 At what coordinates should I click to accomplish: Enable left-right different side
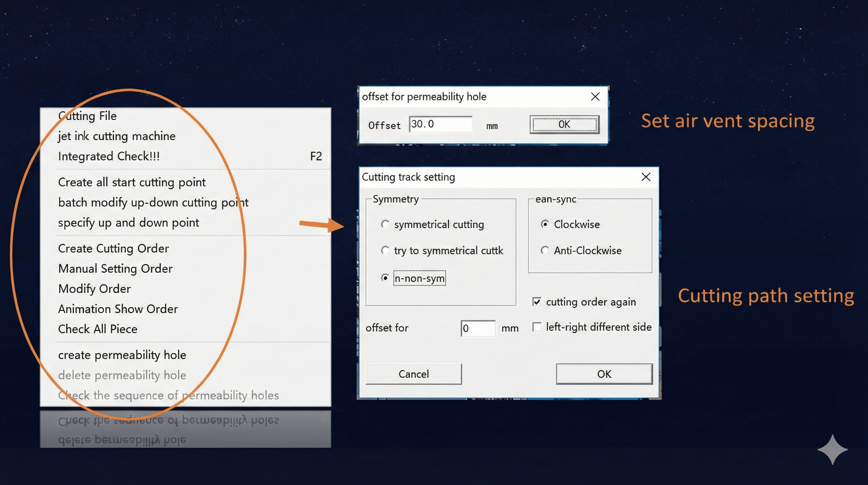[x=537, y=327]
